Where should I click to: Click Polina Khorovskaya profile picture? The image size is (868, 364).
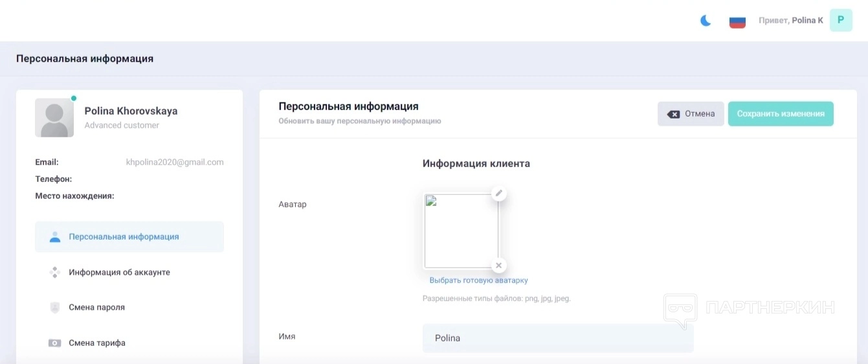click(54, 118)
